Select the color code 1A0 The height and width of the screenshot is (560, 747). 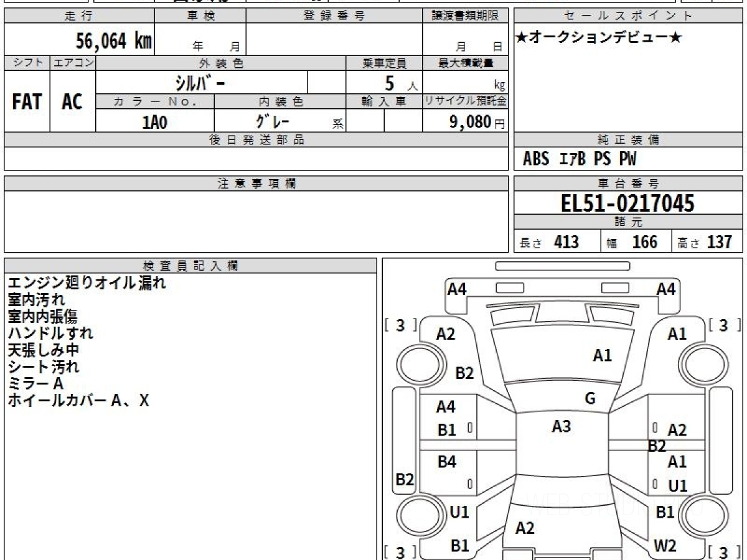(x=155, y=122)
